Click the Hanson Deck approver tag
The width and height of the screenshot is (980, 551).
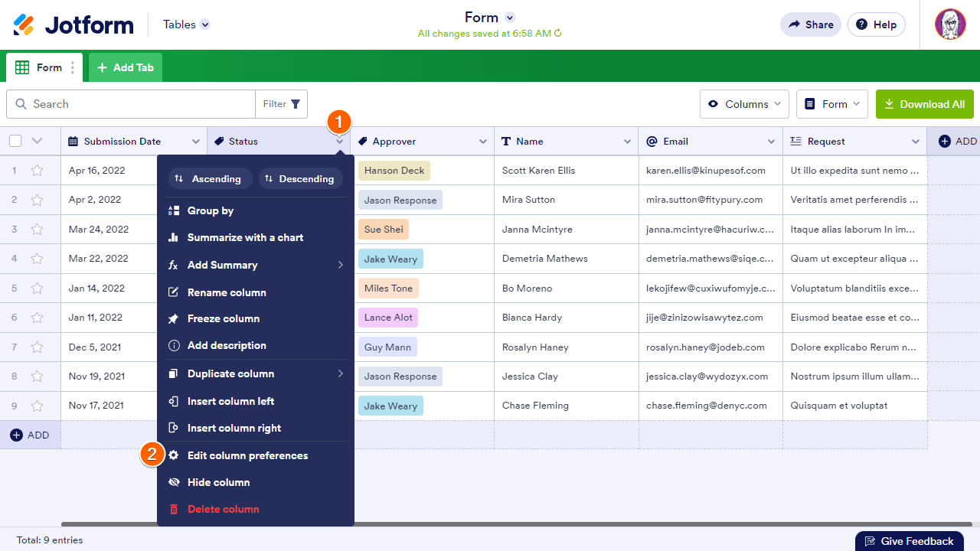(x=394, y=171)
